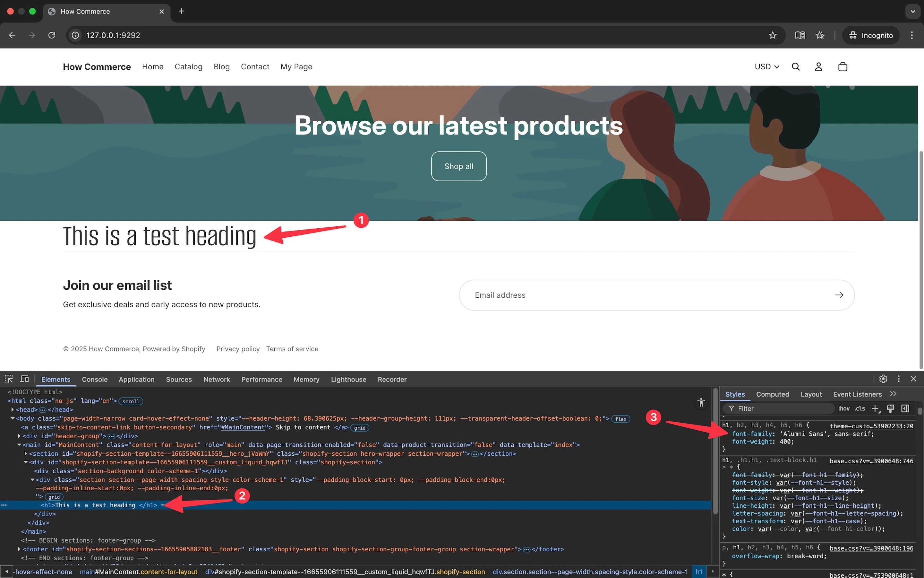Open the Recorder tab

pyautogui.click(x=392, y=379)
